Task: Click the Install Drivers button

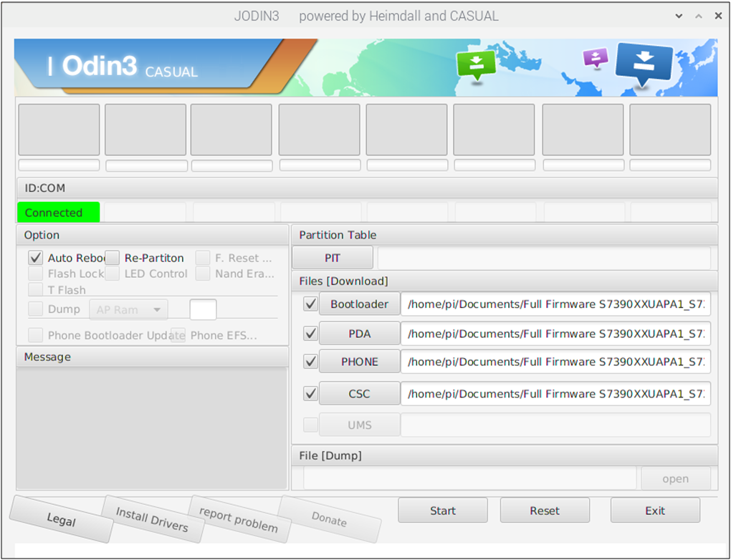Action: click(153, 520)
